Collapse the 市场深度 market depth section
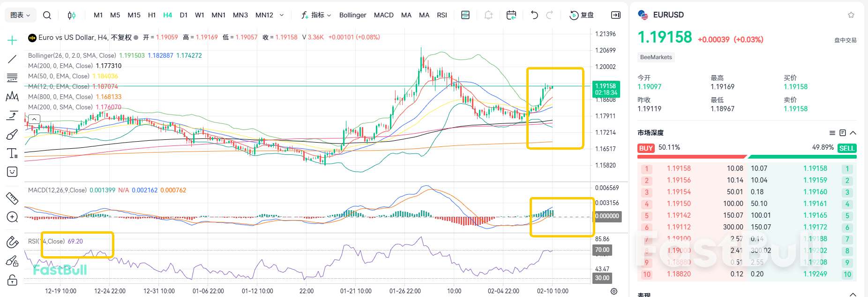The image size is (868, 297). [853, 133]
